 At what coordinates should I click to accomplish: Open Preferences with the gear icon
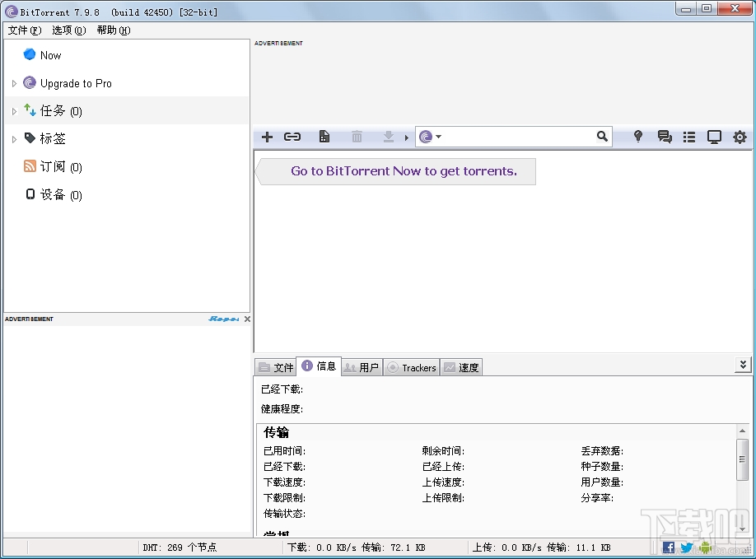[740, 137]
